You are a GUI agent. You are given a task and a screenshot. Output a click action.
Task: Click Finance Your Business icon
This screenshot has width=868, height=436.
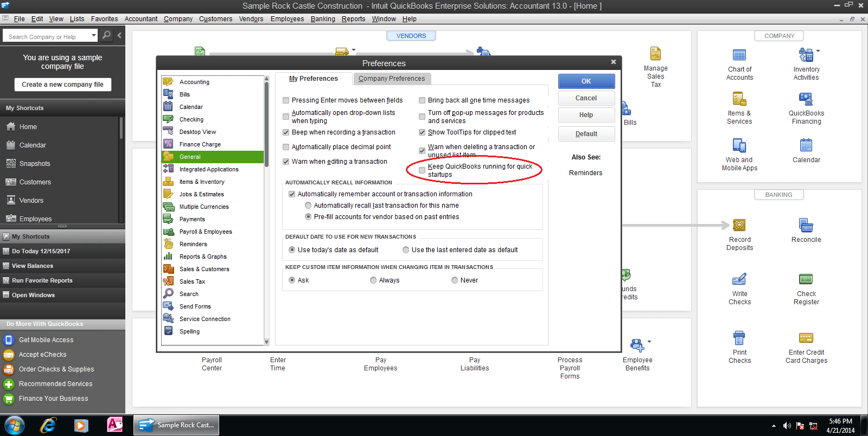coord(8,399)
